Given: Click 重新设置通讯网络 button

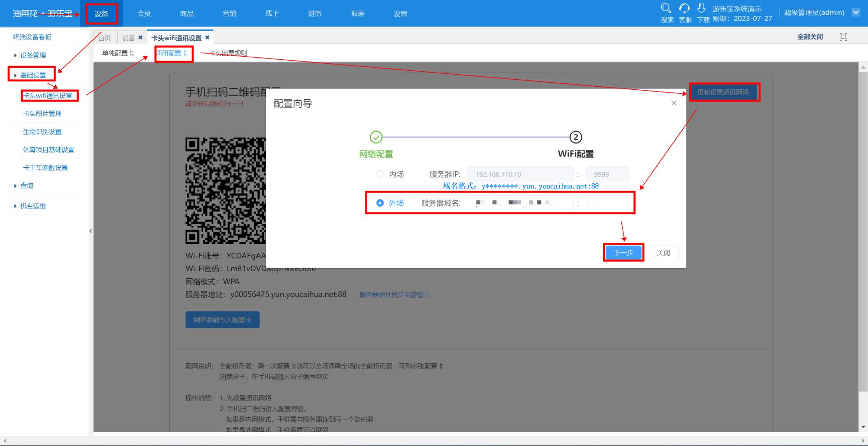Looking at the screenshot, I should tap(724, 92).
